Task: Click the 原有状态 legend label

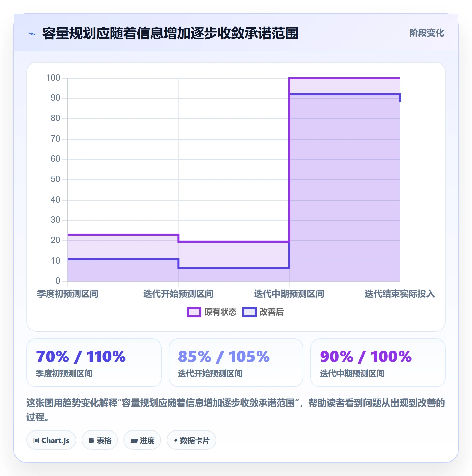Action: click(x=220, y=312)
